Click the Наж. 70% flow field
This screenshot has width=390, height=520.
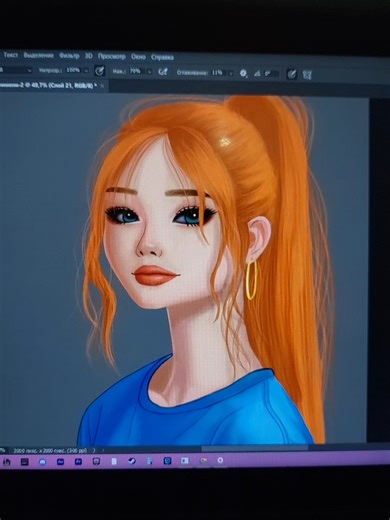click(x=135, y=71)
